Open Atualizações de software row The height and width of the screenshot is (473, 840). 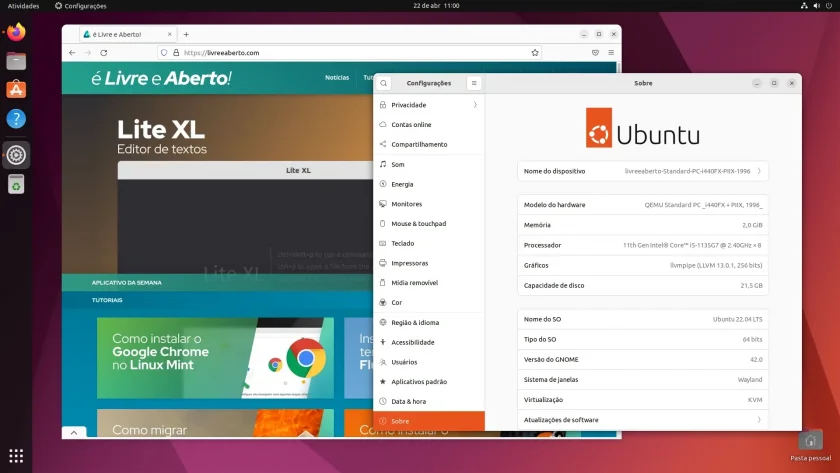pyautogui.click(x=642, y=420)
